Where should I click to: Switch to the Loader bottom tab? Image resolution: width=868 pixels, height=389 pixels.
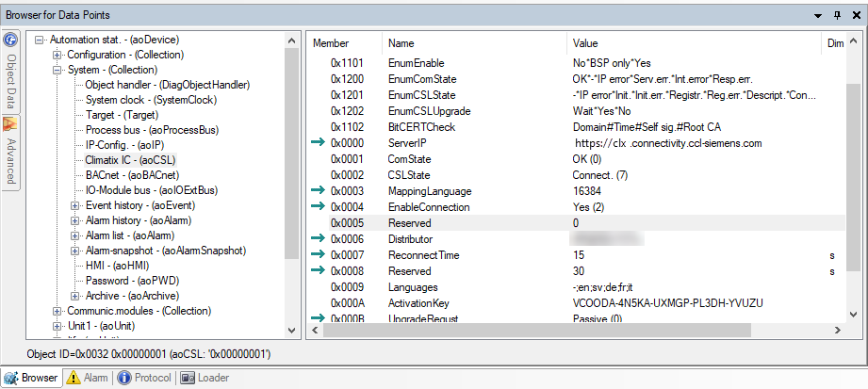[x=205, y=378]
